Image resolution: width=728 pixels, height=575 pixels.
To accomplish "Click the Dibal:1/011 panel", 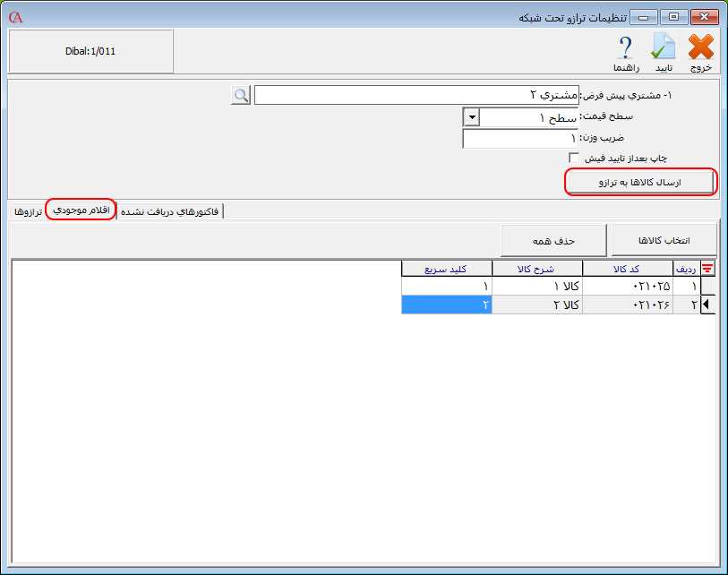I will tap(90, 52).
